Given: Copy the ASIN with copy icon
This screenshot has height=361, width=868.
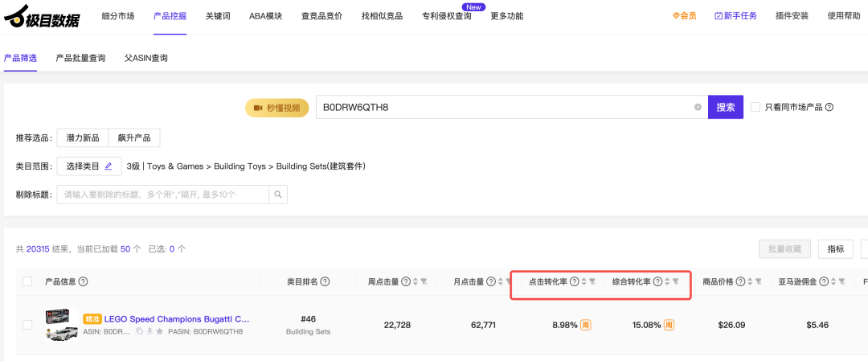Looking at the screenshot, I should tap(140, 332).
